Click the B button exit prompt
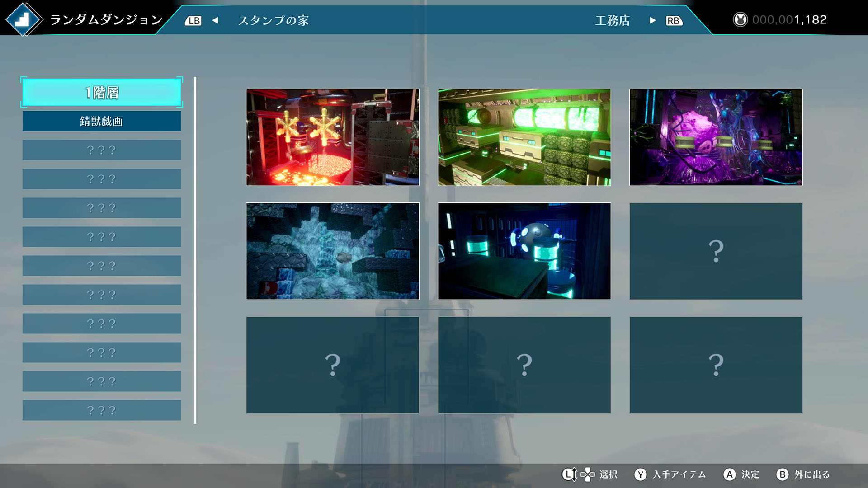The image size is (868, 488). click(782, 474)
